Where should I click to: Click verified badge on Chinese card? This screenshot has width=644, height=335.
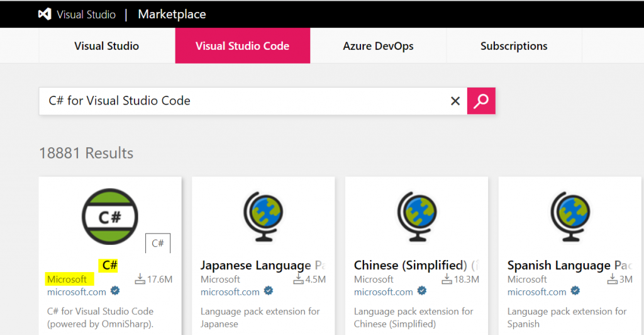click(422, 291)
